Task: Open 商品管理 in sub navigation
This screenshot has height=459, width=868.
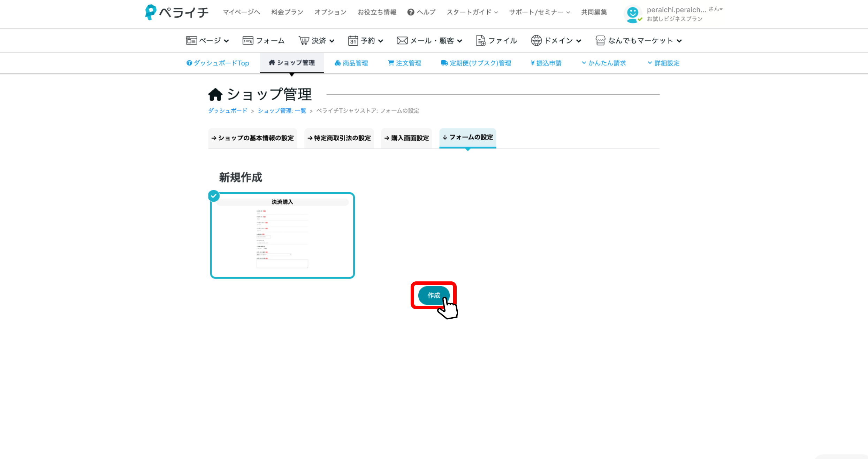Action: [351, 63]
